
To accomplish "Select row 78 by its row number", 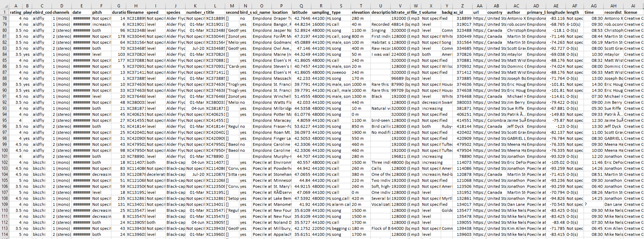I will (5, 18).
